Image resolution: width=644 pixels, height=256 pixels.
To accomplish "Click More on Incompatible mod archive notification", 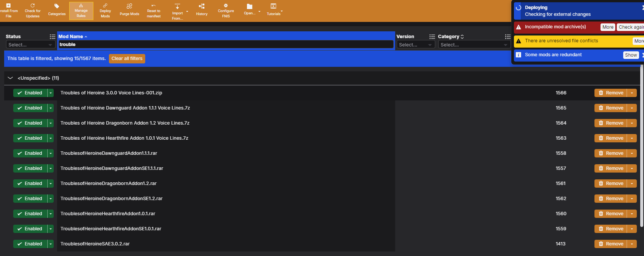I will [x=608, y=27].
